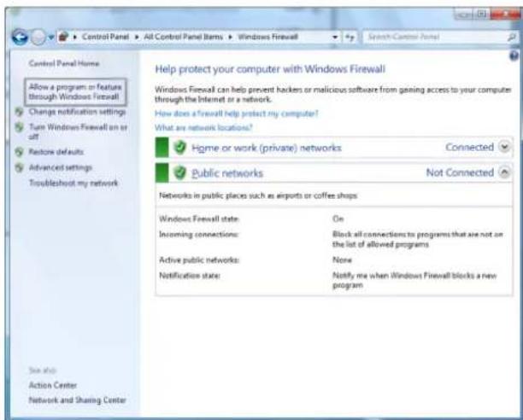This screenshot has width=523, height=420.
Task: Open Change notification settings
Action: 77,112
